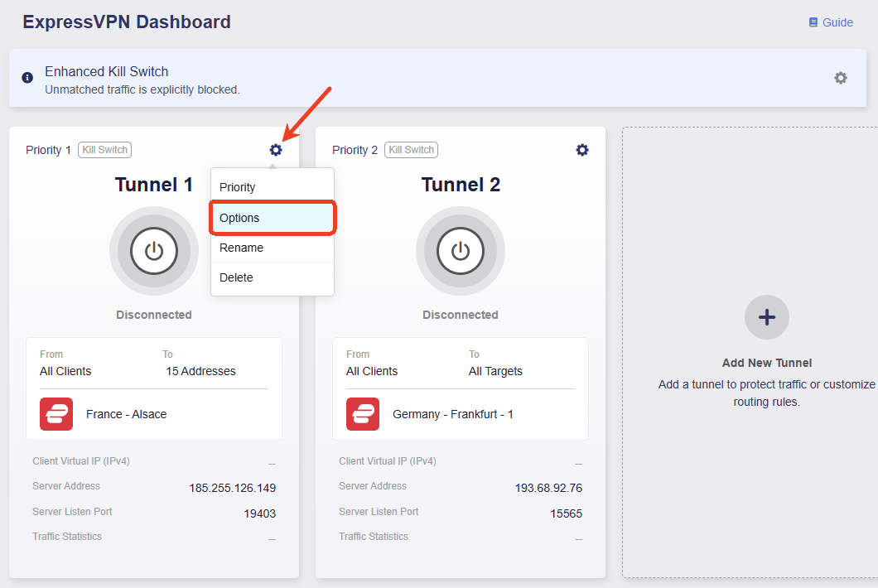The width and height of the screenshot is (878, 588).
Task: Open Tunnel 1 gear settings icon
Action: point(276,150)
